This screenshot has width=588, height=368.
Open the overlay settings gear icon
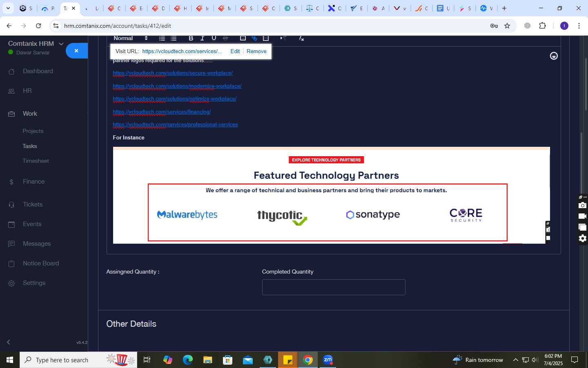[x=583, y=238]
